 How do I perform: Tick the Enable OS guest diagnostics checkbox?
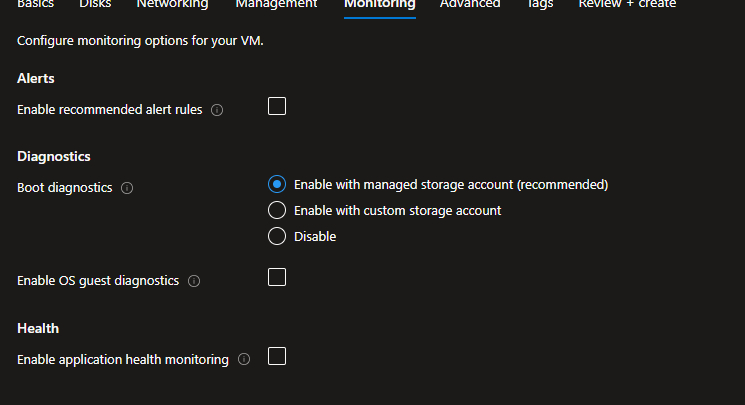coord(277,277)
